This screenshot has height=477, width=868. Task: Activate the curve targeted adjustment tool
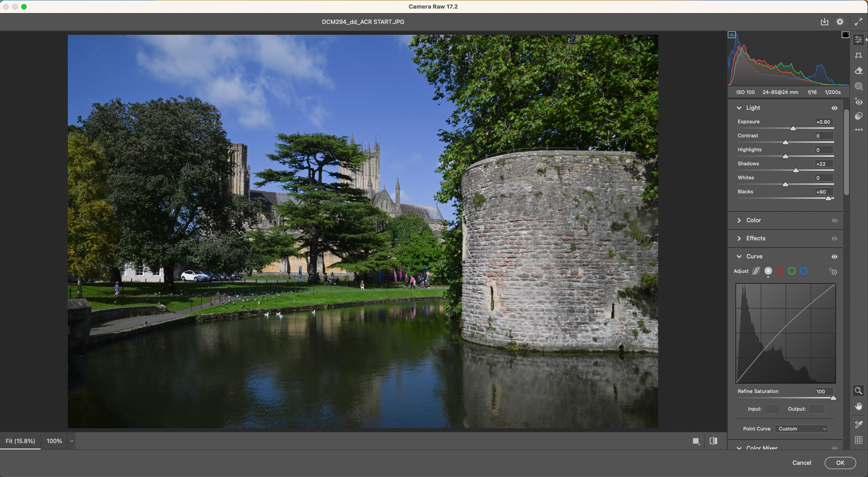(x=833, y=271)
